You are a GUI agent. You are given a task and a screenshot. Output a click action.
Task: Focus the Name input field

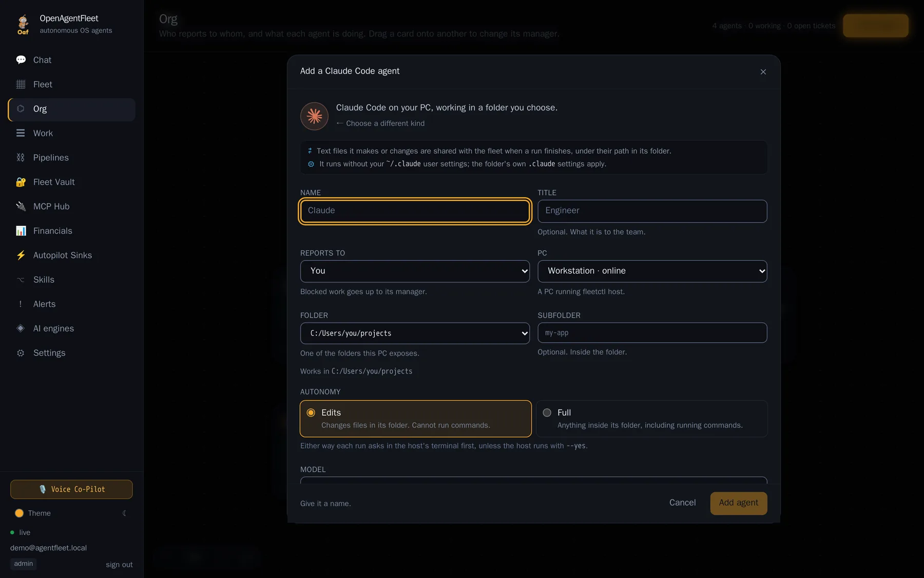(x=415, y=211)
